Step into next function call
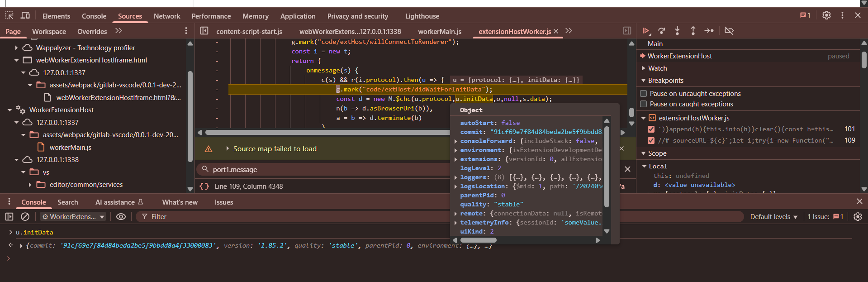This screenshot has width=868, height=282. point(677,31)
